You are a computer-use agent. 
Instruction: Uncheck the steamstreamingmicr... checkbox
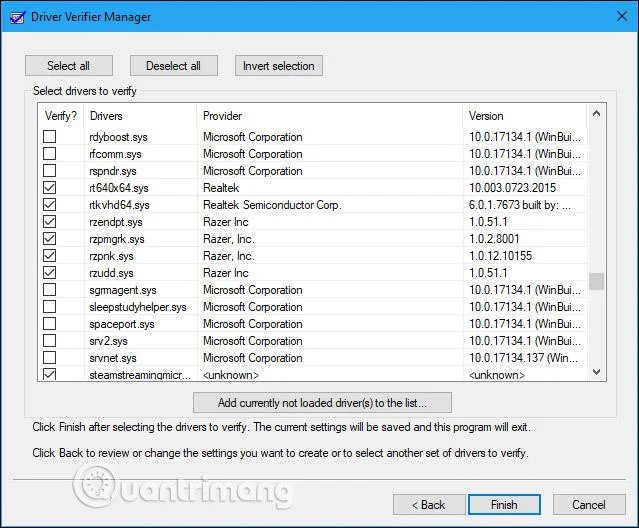pyautogui.click(x=50, y=374)
